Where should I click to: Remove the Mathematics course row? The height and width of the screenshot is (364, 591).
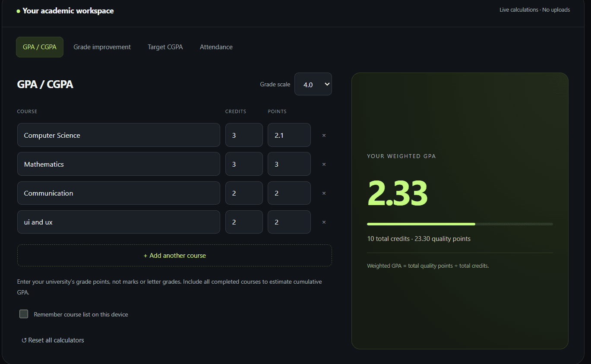pyautogui.click(x=324, y=164)
